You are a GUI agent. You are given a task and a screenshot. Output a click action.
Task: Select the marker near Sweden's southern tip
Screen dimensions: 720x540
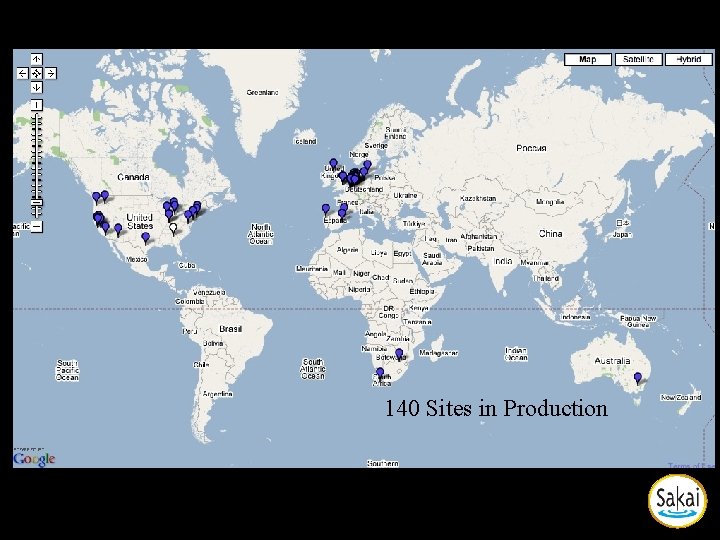click(x=367, y=165)
